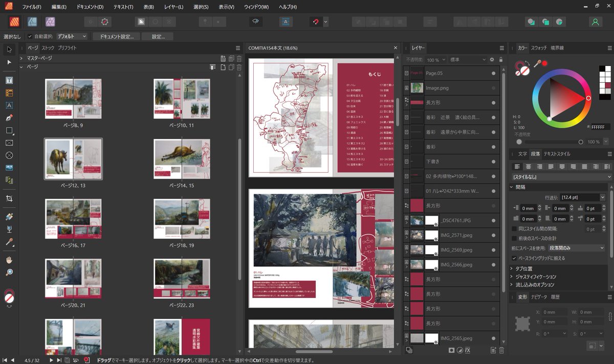Viewport: 614px width, 364px height.
Task: Hide the IMG_2571.jpeg layer
Action: pyautogui.click(x=494, y=236)
